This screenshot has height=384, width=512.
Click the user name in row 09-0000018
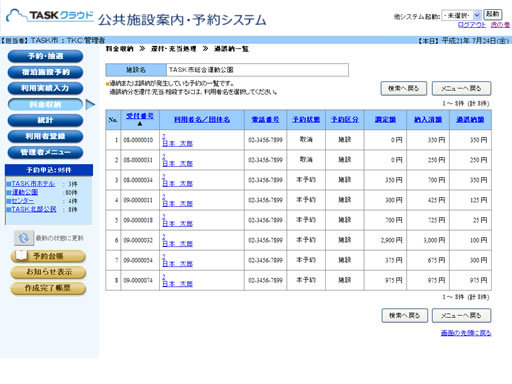178,223
